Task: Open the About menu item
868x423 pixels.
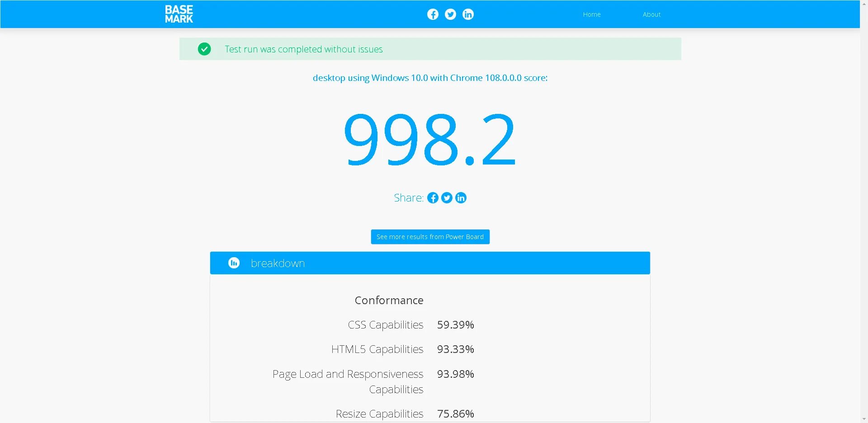Action: pyautogui.click(x=651, y=14)
